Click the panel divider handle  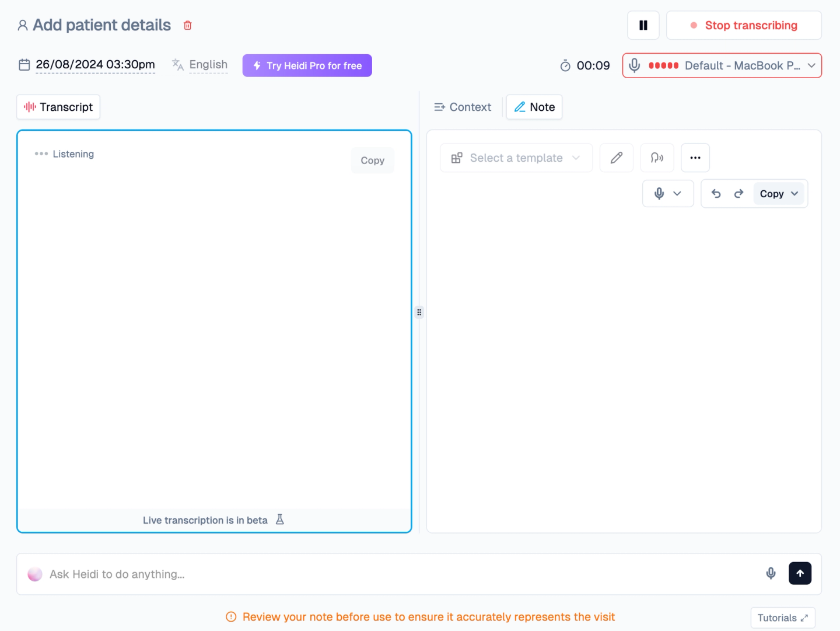point(419,312)
